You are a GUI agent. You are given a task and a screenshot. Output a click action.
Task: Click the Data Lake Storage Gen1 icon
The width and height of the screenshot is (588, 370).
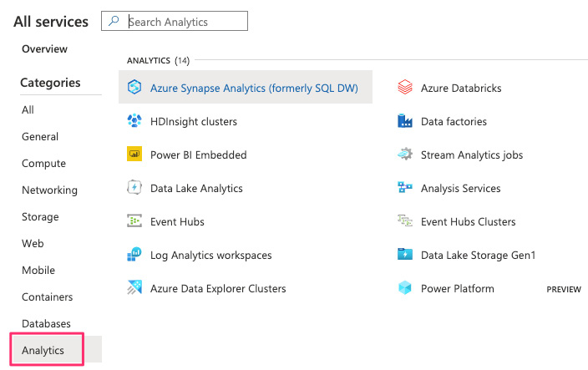(405, 254)
